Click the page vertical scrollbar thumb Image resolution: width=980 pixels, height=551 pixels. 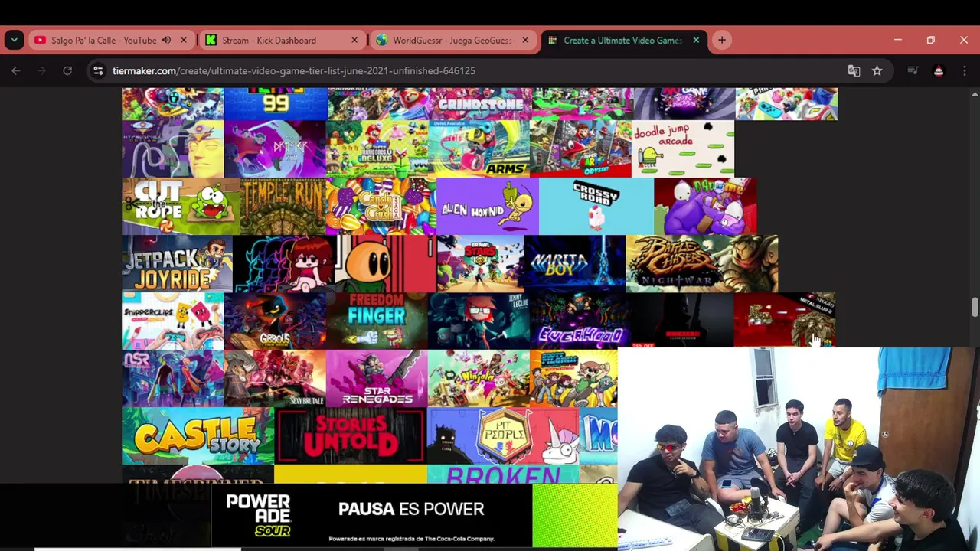tap(975, 307)
